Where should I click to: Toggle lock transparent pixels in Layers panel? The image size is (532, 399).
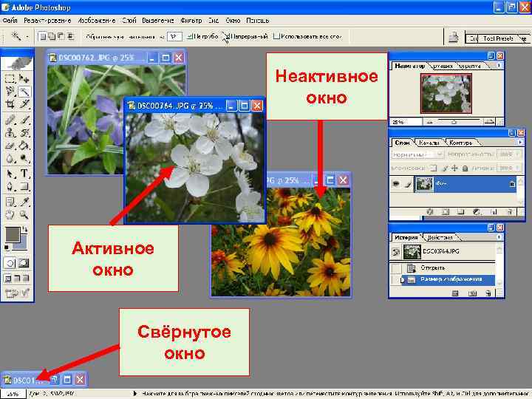pyautogui.click(x=433, y=168)
